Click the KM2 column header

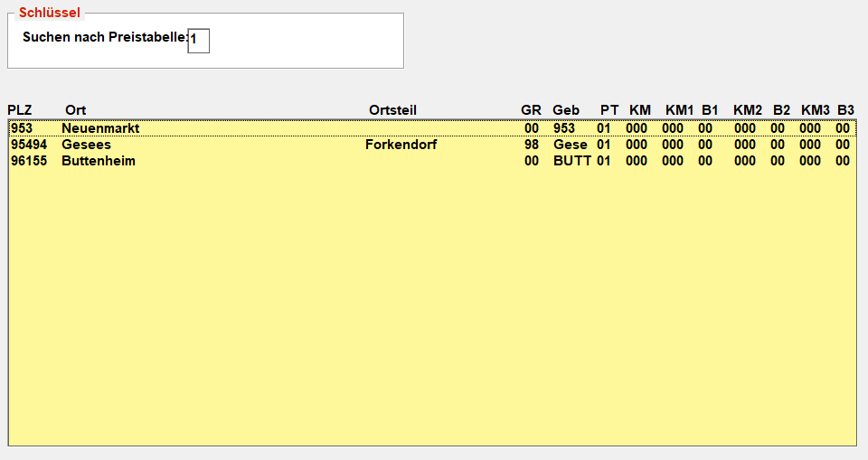748,110
